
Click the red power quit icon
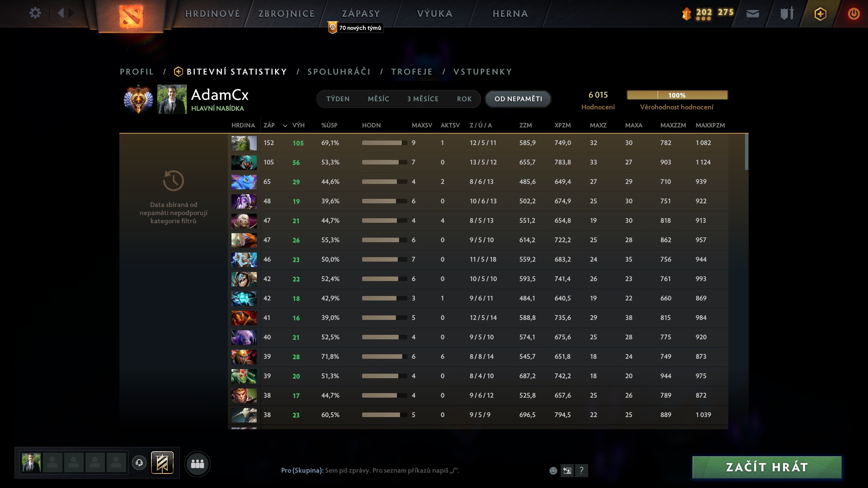click(854, 14)
